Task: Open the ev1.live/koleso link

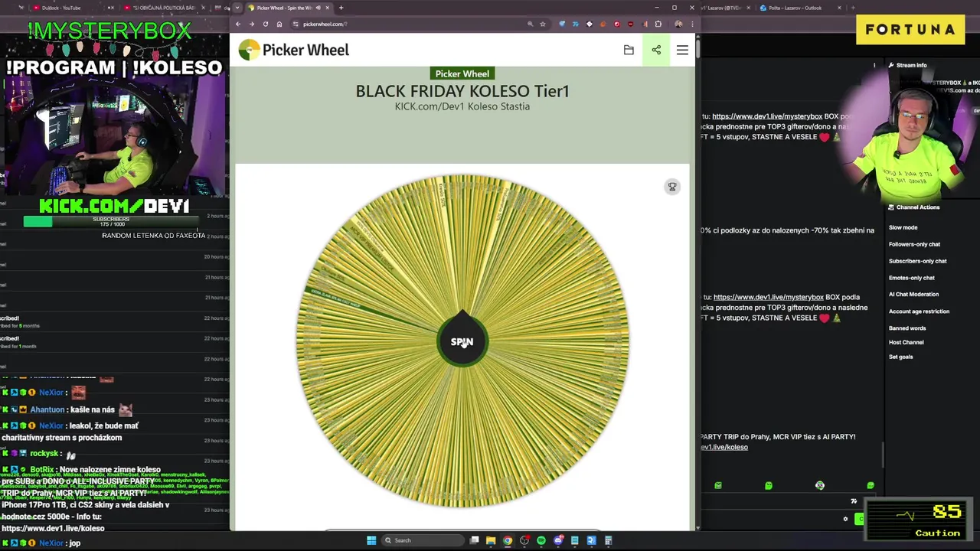Action: [x=724, y=447]
